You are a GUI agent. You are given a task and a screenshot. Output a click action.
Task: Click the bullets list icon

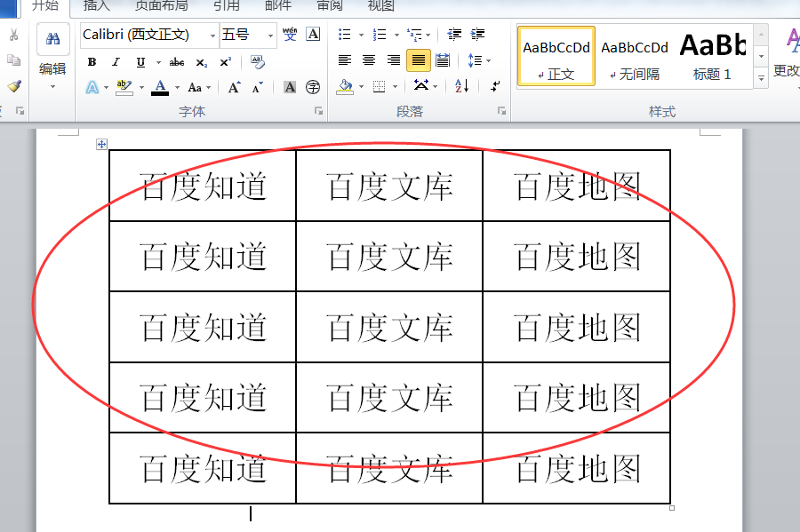[344, 35]
